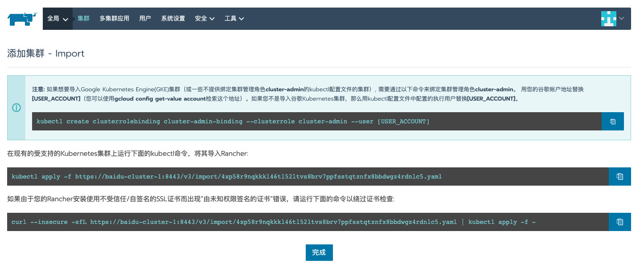
Task: Open the 用户 page
Action: coord(145,19)
